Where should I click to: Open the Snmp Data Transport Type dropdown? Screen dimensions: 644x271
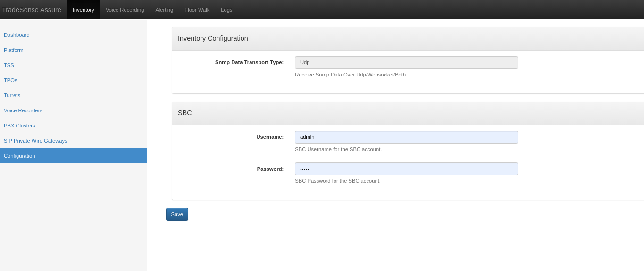pos(406,62)
